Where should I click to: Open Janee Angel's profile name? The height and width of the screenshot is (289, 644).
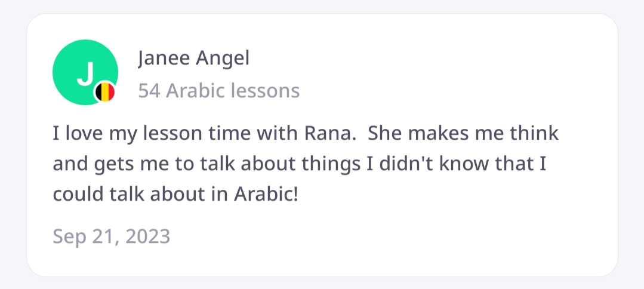[x=193, y=59]
